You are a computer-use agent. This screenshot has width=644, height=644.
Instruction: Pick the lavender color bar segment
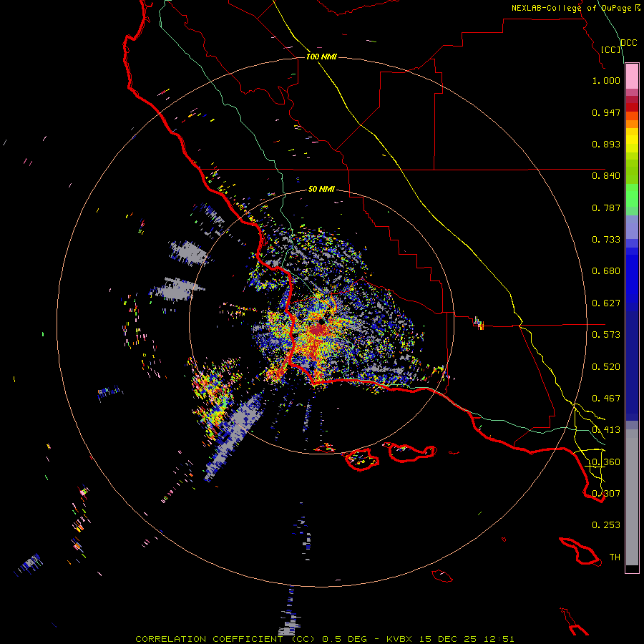click(x=632, y=227)
